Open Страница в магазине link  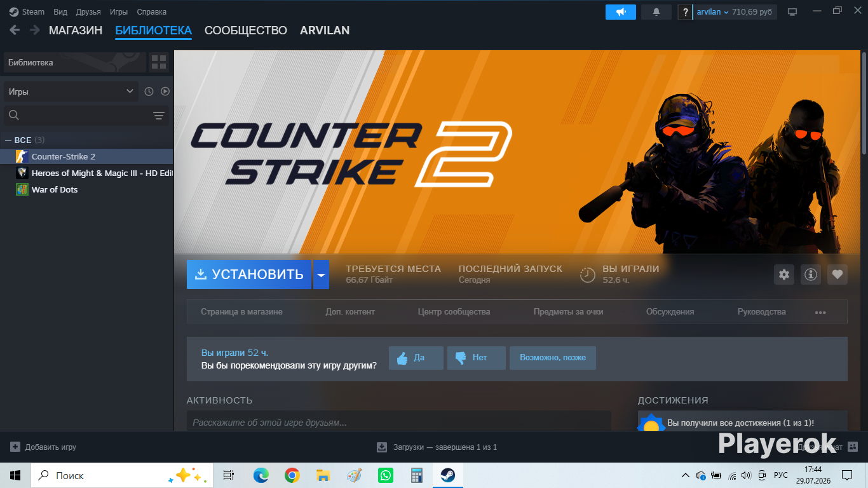(241, 312)
